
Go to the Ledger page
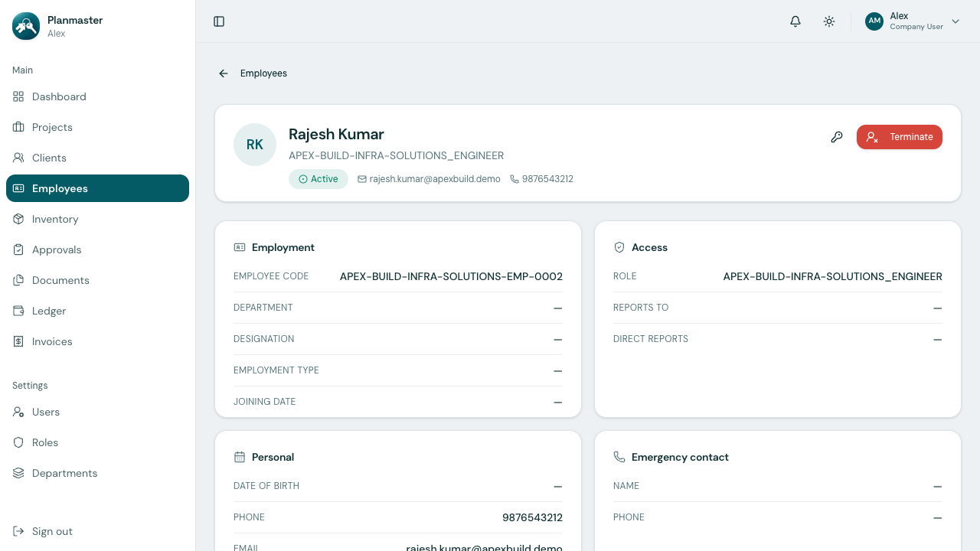click(97, 311)
